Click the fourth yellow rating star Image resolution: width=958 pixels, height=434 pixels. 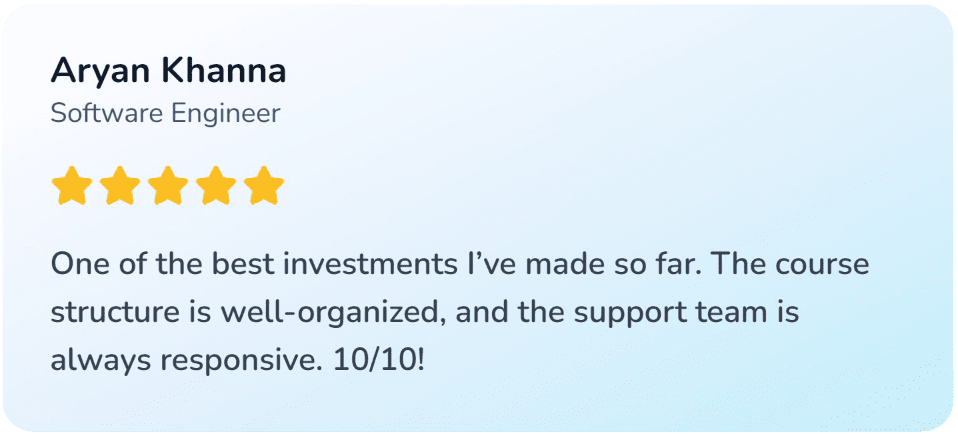click(216, 186)
